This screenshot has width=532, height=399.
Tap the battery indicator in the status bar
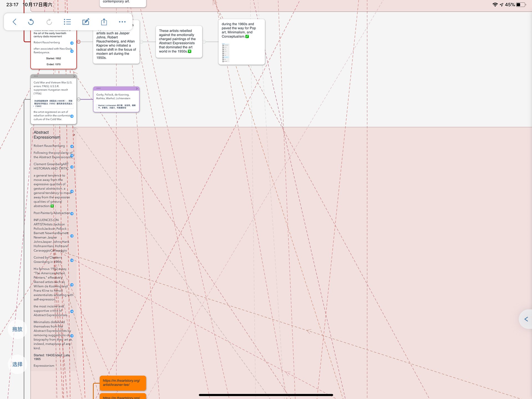521,5
